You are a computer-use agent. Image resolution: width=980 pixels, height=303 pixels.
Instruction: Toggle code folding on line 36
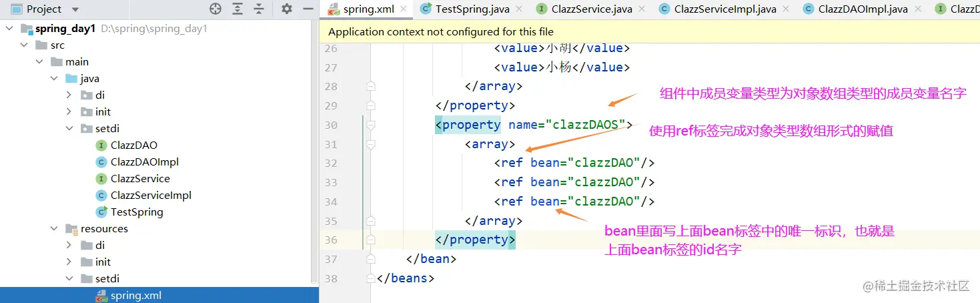[371, 240]
